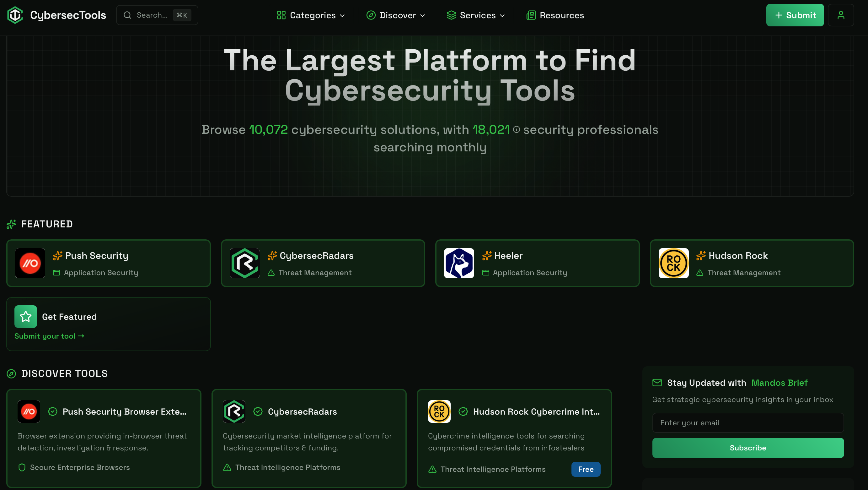Viewport: 868px width, 490px height.
Task: Click the CybersecTools brand name
Action: coord(68,15)
